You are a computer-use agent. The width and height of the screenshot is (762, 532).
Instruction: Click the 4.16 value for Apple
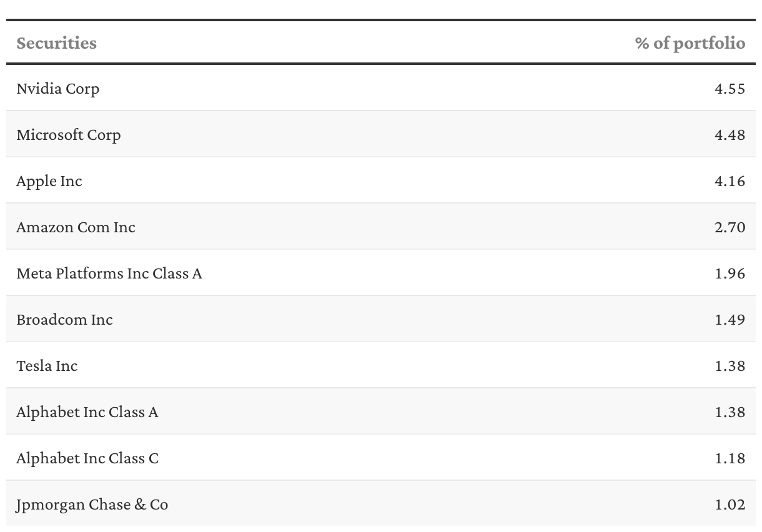coord(730,181)
